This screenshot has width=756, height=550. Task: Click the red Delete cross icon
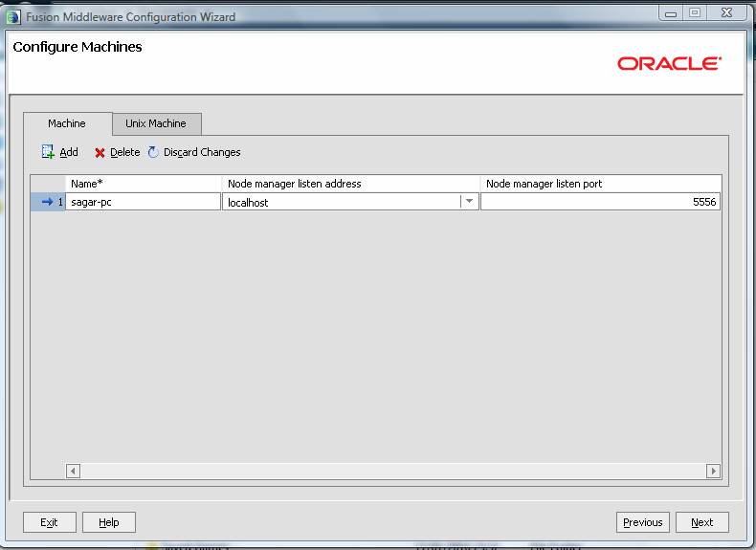pyautogui.click(x=100, y=153)
